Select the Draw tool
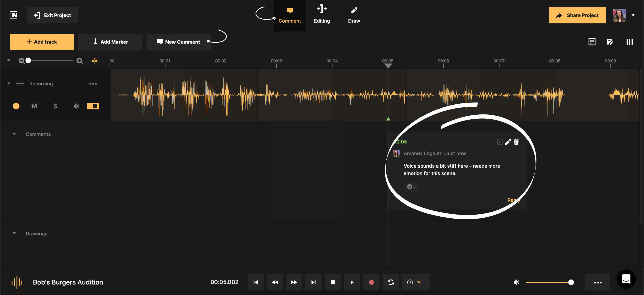644x295 pixels. [354, 15]
